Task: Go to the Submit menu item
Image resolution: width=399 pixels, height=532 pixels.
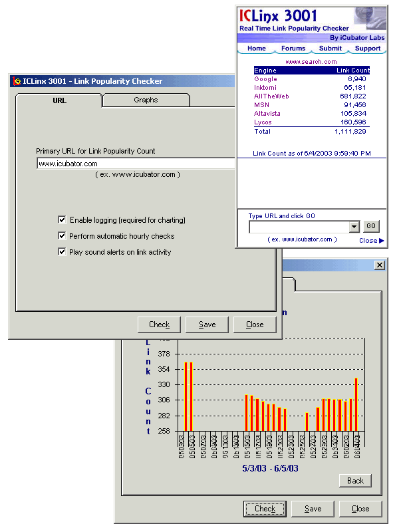Action: [x=330, y=48]
